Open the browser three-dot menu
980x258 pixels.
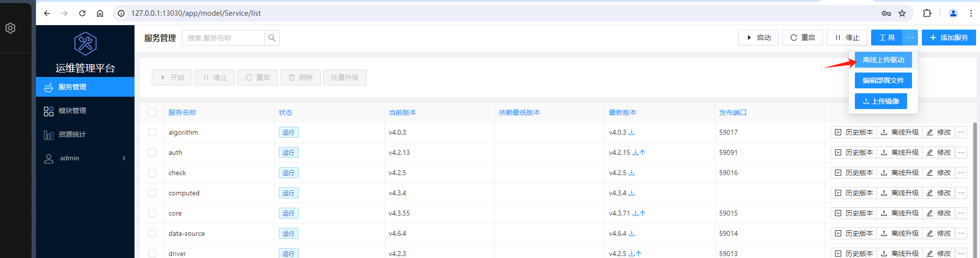[971, 13]
